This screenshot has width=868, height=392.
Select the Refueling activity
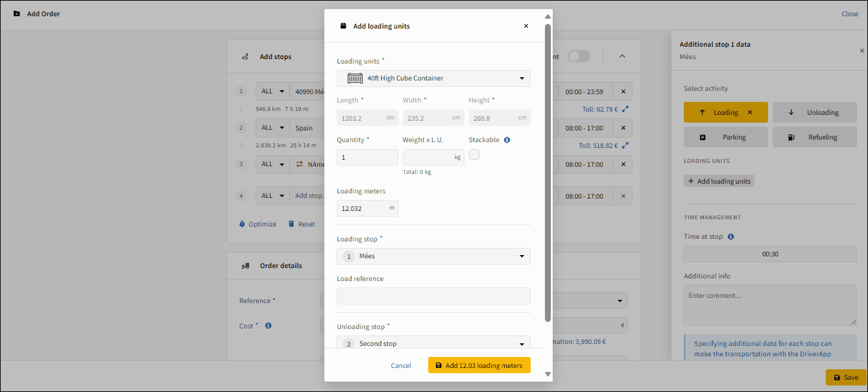click(x=814, y=137)
